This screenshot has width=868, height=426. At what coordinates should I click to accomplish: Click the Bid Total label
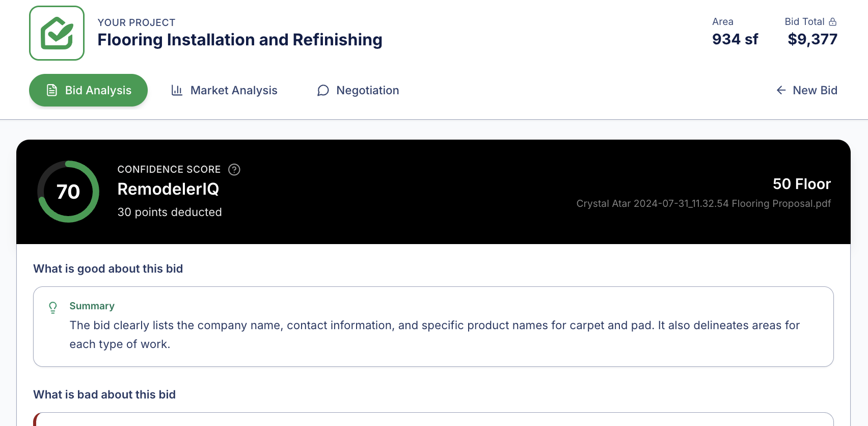(x=805, y=21)
